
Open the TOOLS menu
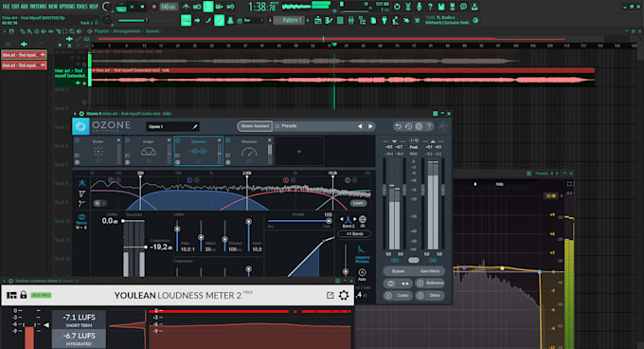(x=81, y=7)
